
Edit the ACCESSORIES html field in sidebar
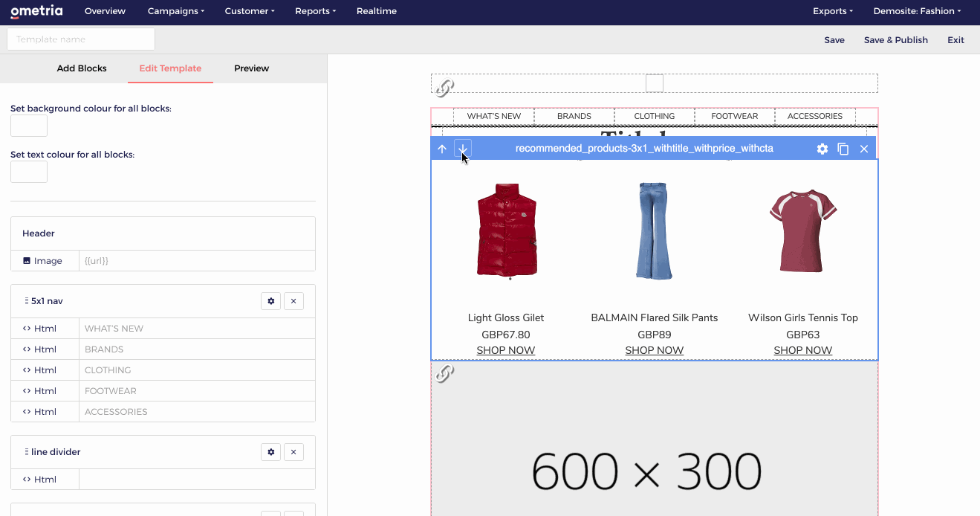[x=197, y=412]
